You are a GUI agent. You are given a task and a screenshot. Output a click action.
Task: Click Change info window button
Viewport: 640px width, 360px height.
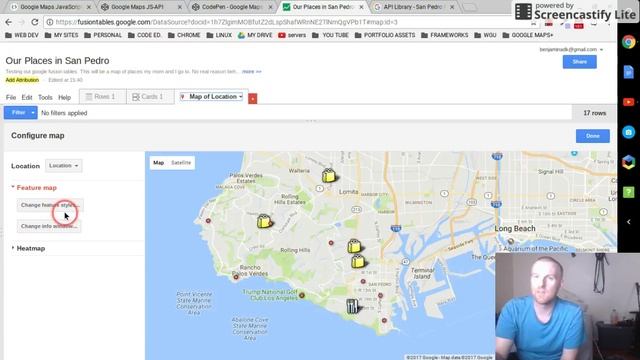pyautogui.click(x=49, y=226)
